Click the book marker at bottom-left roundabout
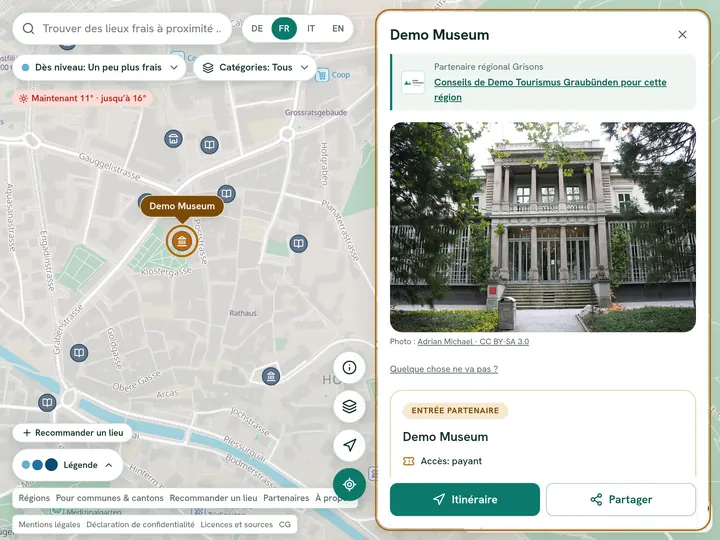720x540 pixels. click(47, 403)
